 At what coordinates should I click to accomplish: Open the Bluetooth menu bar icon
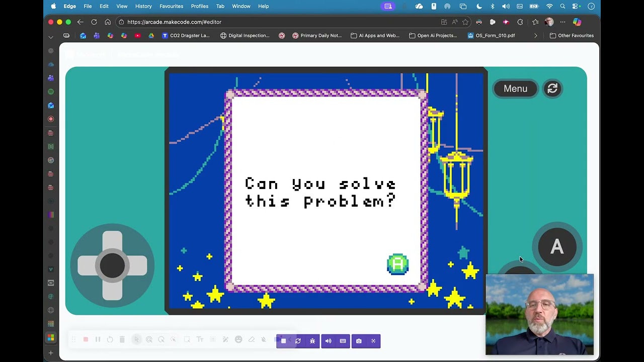[x=493, y=6]
